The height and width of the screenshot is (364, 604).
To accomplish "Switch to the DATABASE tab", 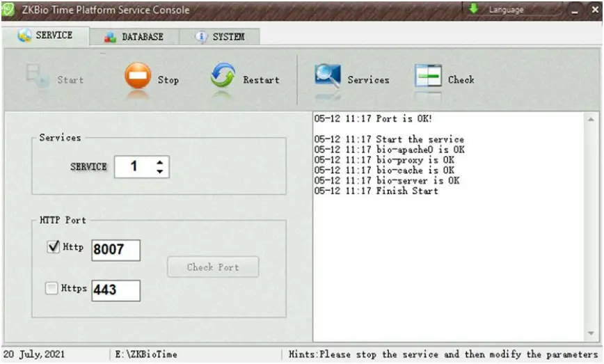I will point(134,37).
